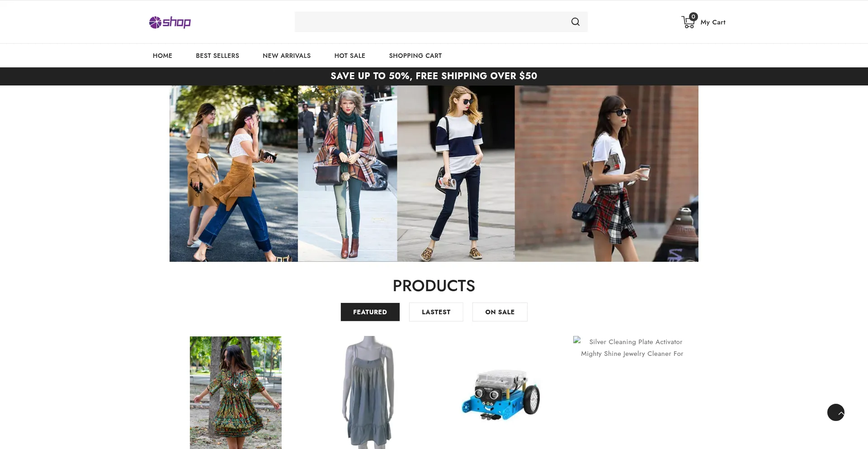Open the My Cart link
This screenshot has width=868, height=449.
tap(713, 22)
